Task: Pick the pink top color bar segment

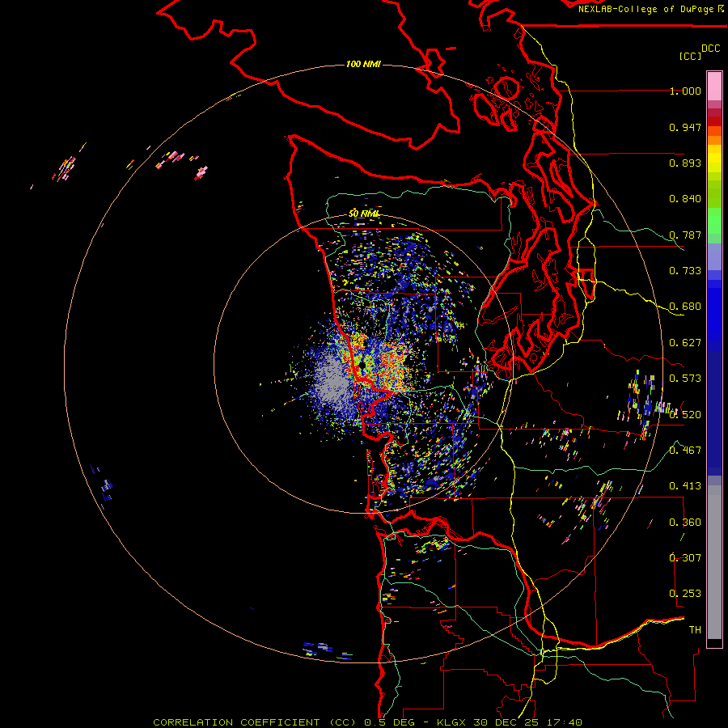Action: (x=714, y=86)
